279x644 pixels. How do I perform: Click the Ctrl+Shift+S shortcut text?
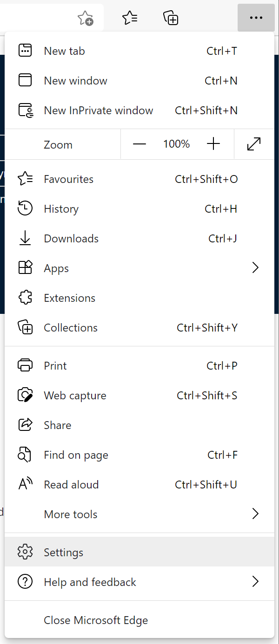click(x=207, y=396)
